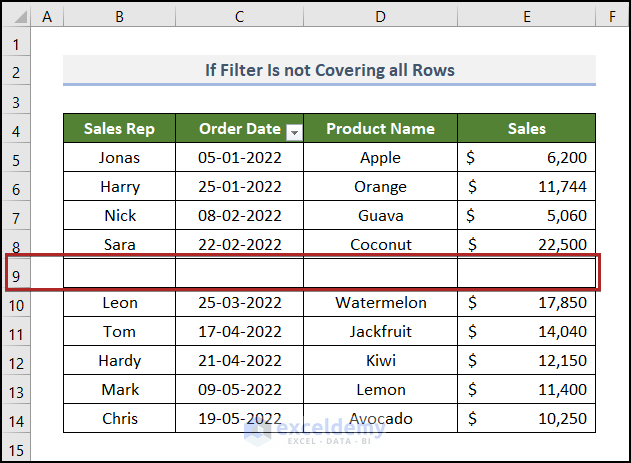
Task: Click the Avocado cell
Action: [380, 418]
